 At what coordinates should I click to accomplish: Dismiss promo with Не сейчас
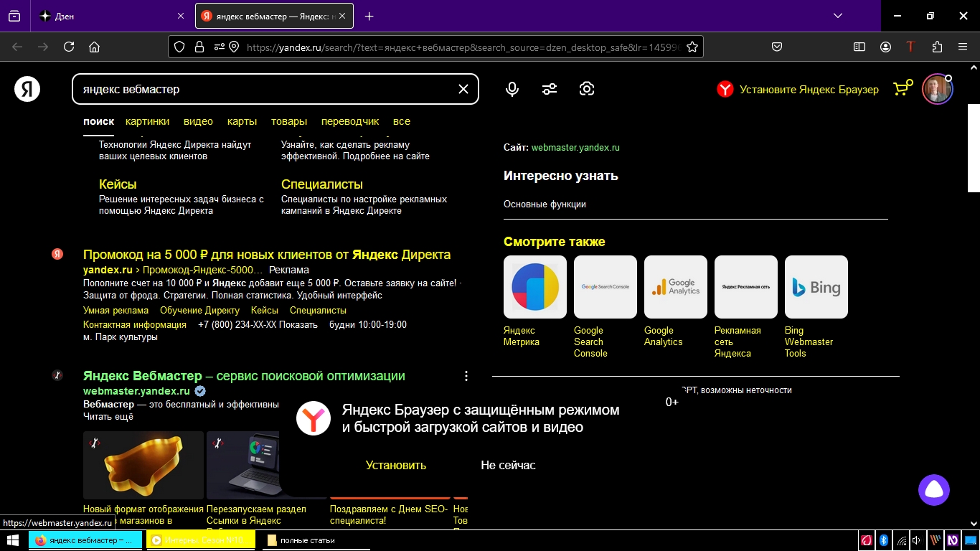(x=508, y=465)
